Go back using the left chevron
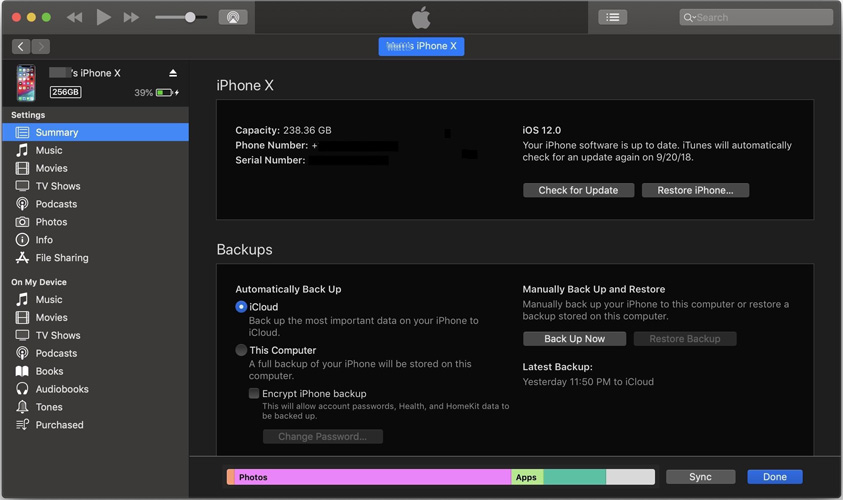The width and height of the screenshot is (843, 500). click(x=20, y=46)
